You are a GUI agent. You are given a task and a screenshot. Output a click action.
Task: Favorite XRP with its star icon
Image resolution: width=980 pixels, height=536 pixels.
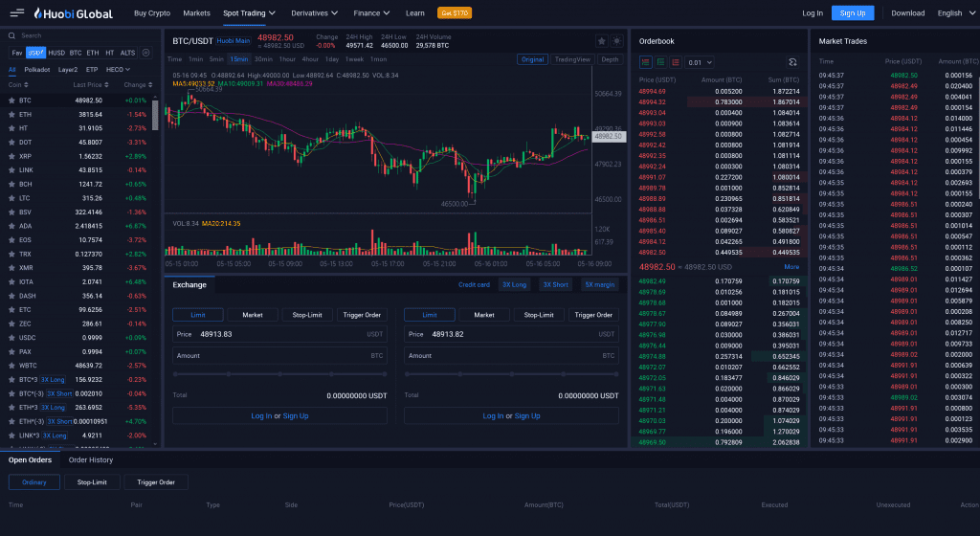(x=11, y=156)
